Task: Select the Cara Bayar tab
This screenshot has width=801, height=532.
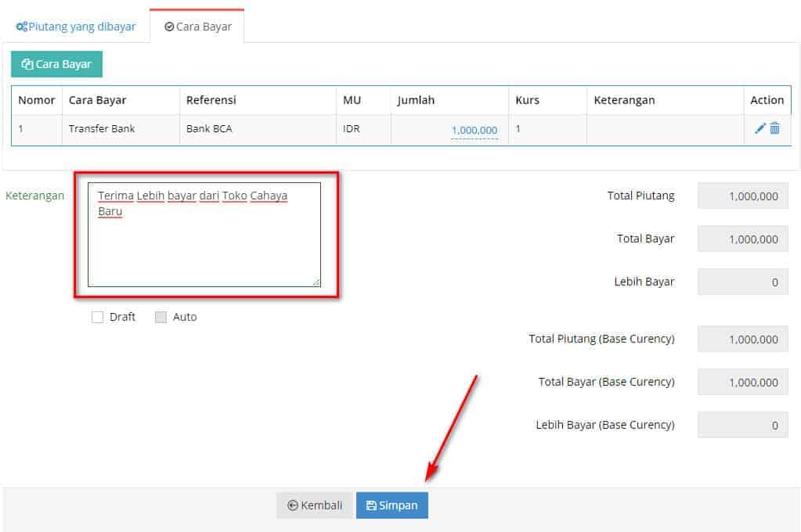Action: click(197, 27)
